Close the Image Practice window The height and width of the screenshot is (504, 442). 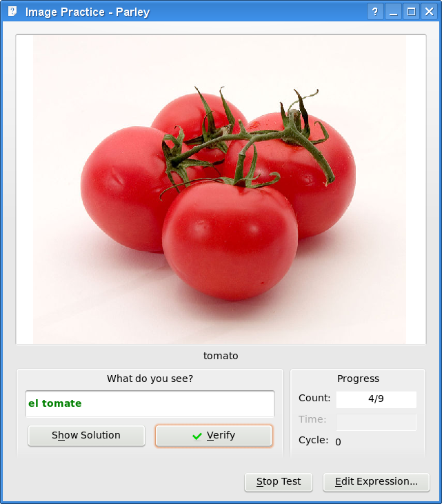pyautogui.click(x=429, y=12)
